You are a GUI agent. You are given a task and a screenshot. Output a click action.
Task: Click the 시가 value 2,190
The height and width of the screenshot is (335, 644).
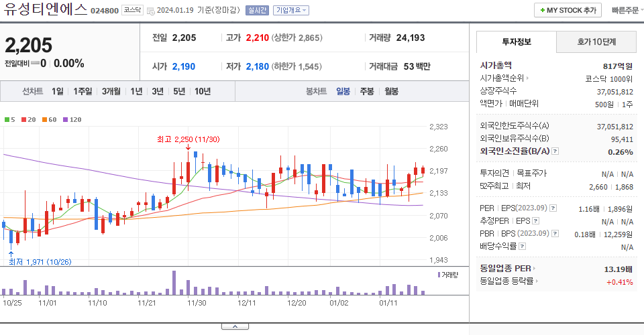[x=184, y=66]
